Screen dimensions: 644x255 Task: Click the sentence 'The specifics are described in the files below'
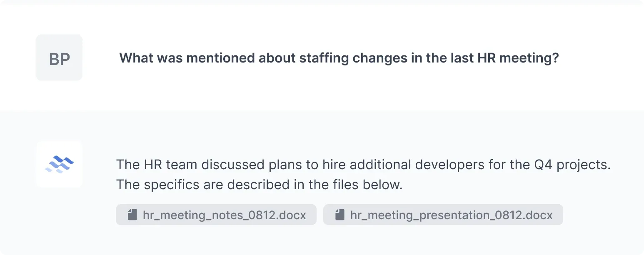click(x=259, y=184)
